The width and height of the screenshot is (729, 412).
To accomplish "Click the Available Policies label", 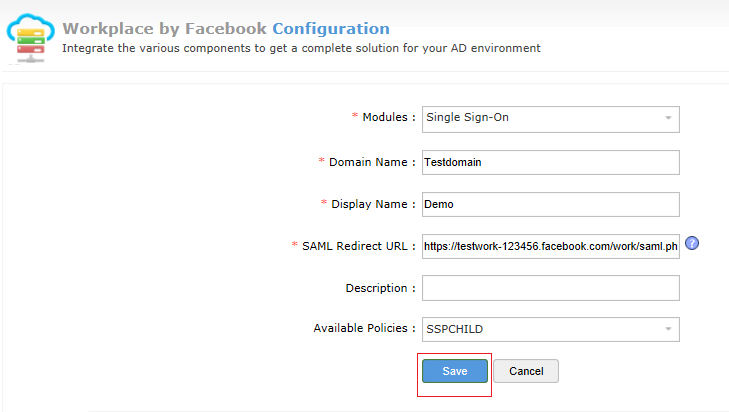I will coord(364,329).
